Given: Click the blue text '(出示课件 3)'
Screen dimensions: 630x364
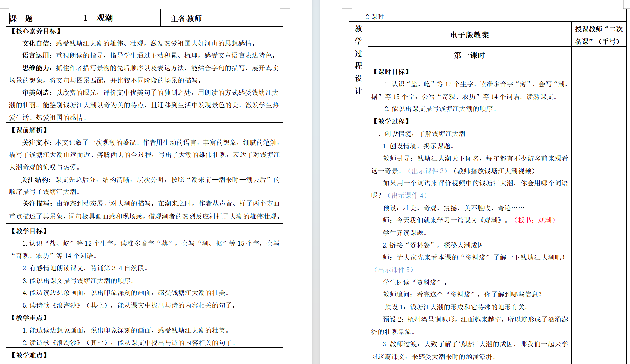Looking at the screenshot, I should pyautogui.click(x=427, y=171).
